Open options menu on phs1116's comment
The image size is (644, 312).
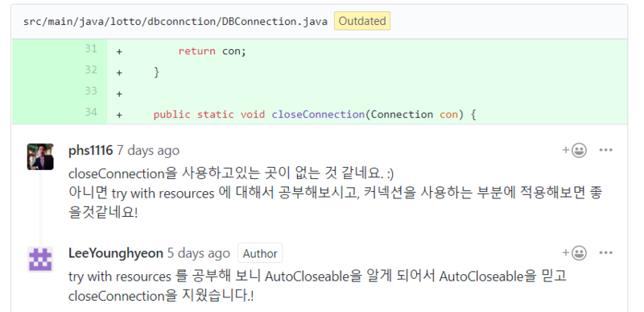[606, 150]
